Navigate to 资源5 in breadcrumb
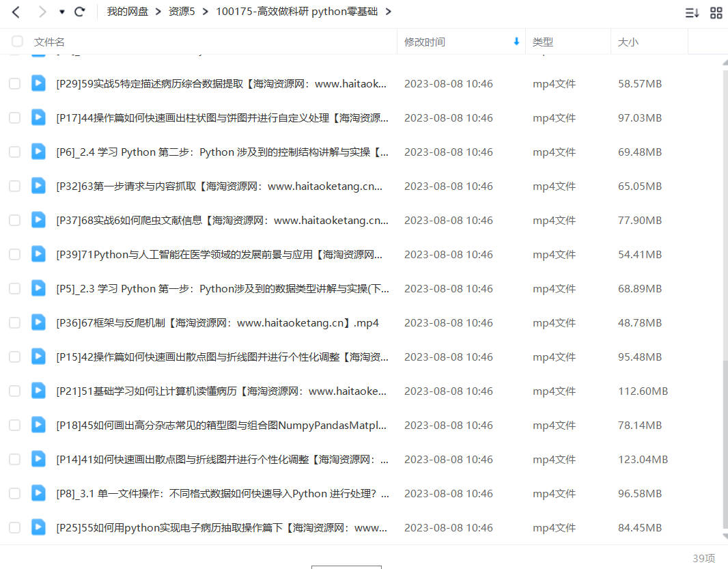Screen dimensions: 728x569 (182, 12)
